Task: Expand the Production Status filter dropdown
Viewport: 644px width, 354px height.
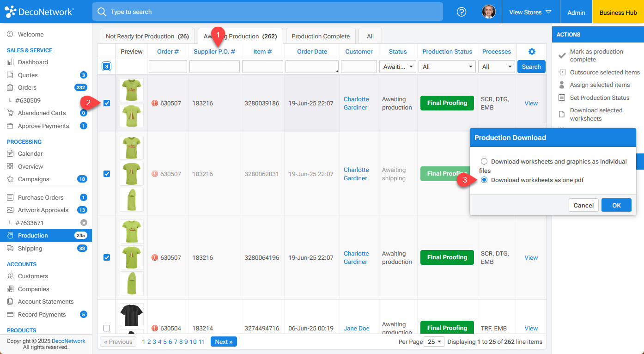Action: click(x=447, y=67)
